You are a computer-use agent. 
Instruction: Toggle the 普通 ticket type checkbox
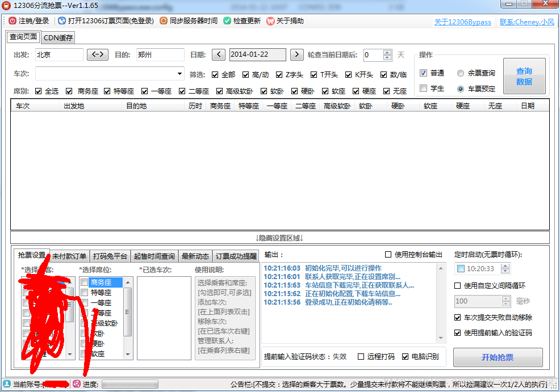coord(424,73)
